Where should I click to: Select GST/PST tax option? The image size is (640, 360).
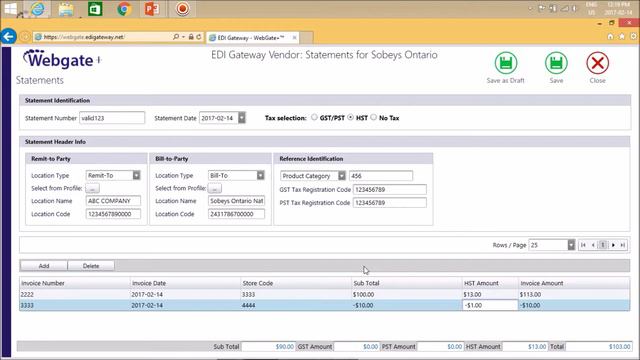[314, 117]
